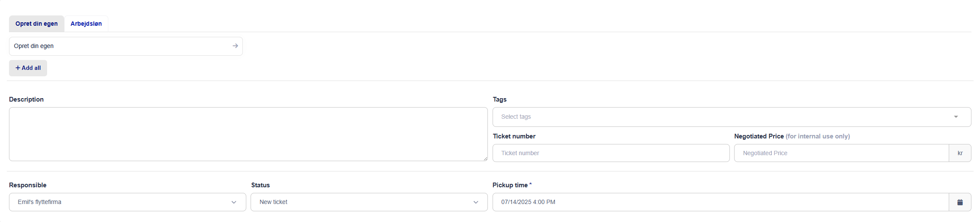The height and width of the screenshot is (222, 980).
Task: Focus the Negotiated Price input field
Action: [842, 153]
